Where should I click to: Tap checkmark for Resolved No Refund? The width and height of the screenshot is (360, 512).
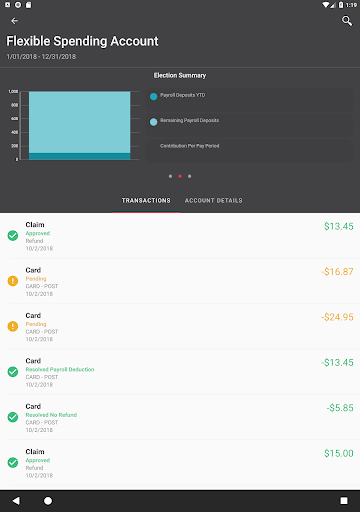point(13,417)
